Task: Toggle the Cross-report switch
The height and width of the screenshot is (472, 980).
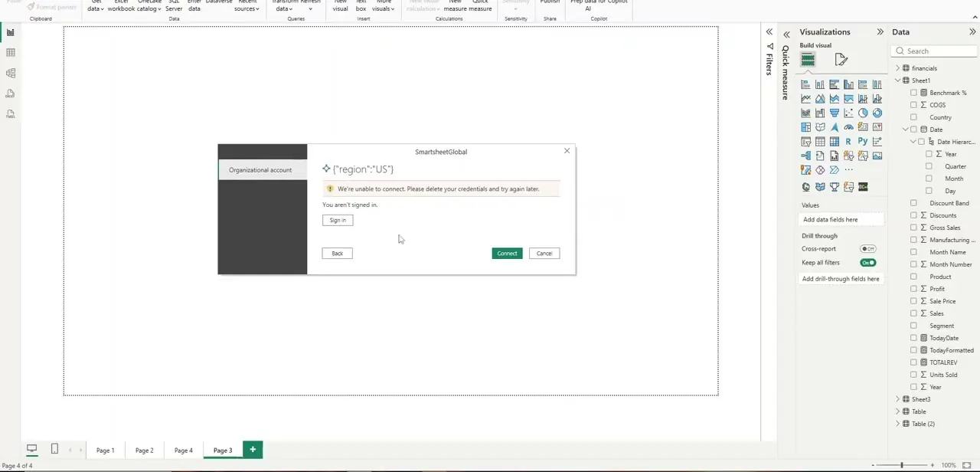Action: tap(867, 249)
